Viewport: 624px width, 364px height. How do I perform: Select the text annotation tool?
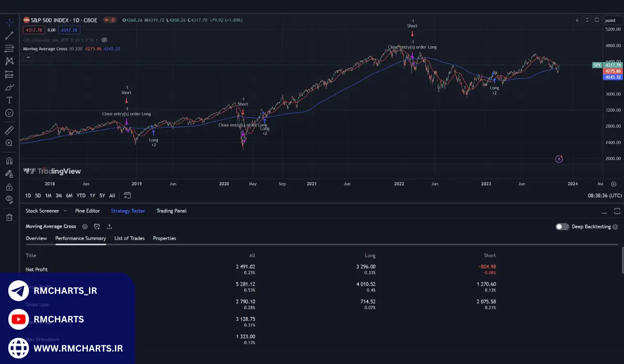click(x=9, y=100)
